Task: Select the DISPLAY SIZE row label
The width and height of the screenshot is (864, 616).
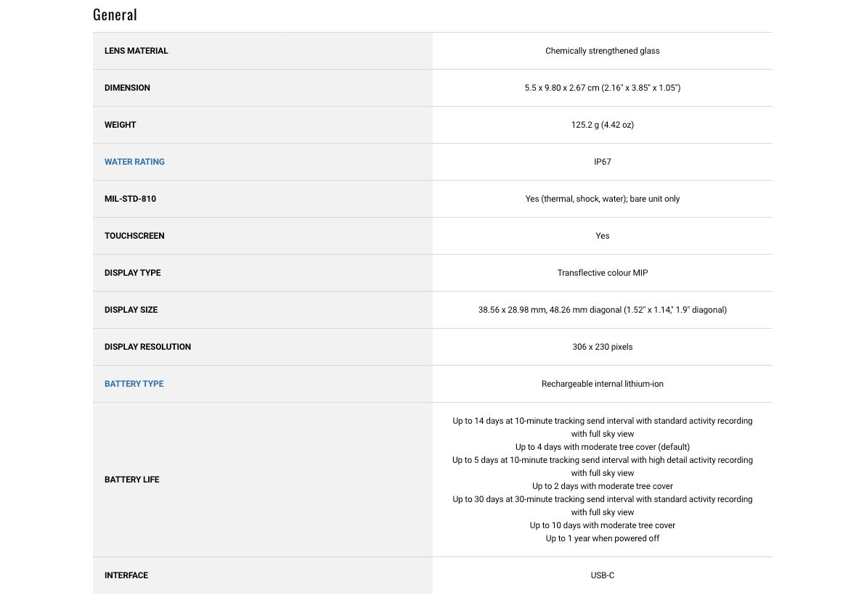Action: click(131, 310)
